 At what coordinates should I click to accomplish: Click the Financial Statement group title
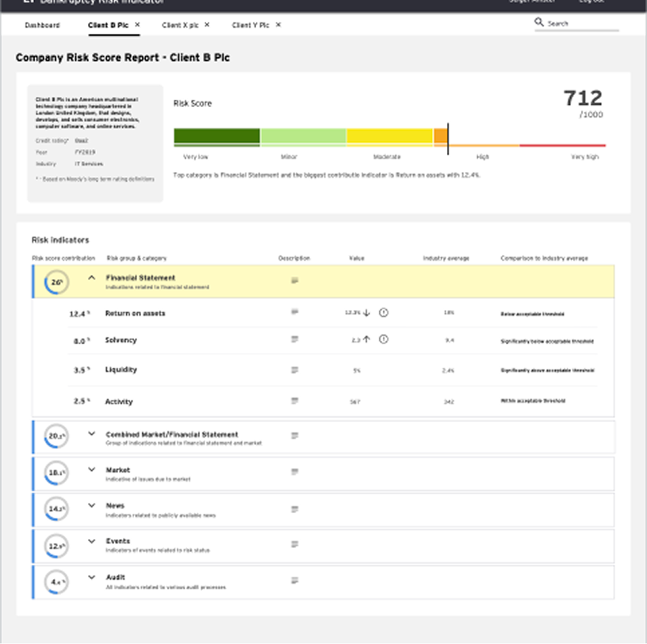[140, 278]
